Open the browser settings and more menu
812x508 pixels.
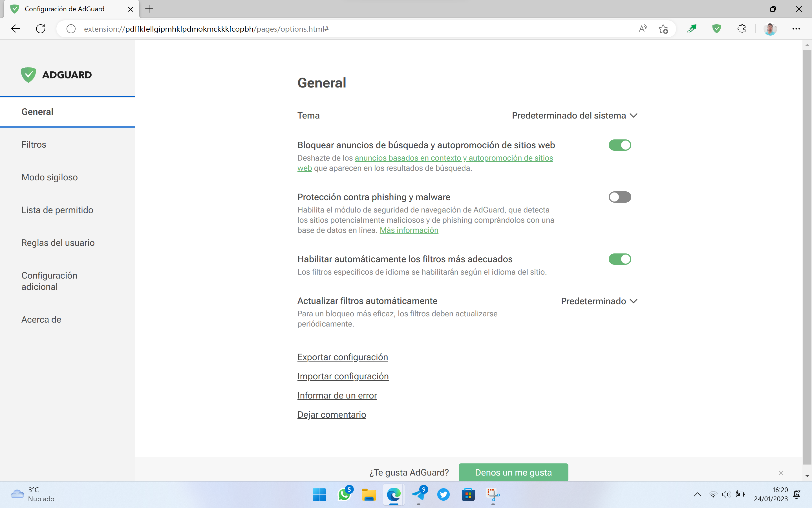coord(796,29)
